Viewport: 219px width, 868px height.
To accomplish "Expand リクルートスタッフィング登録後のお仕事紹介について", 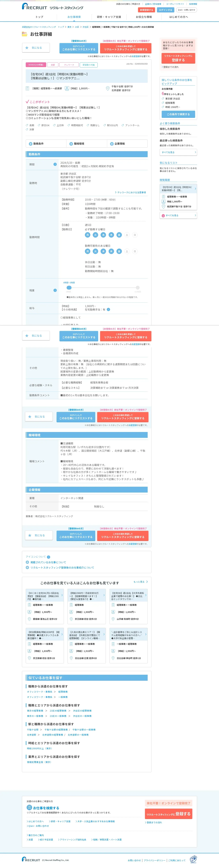I will [60, 568].
